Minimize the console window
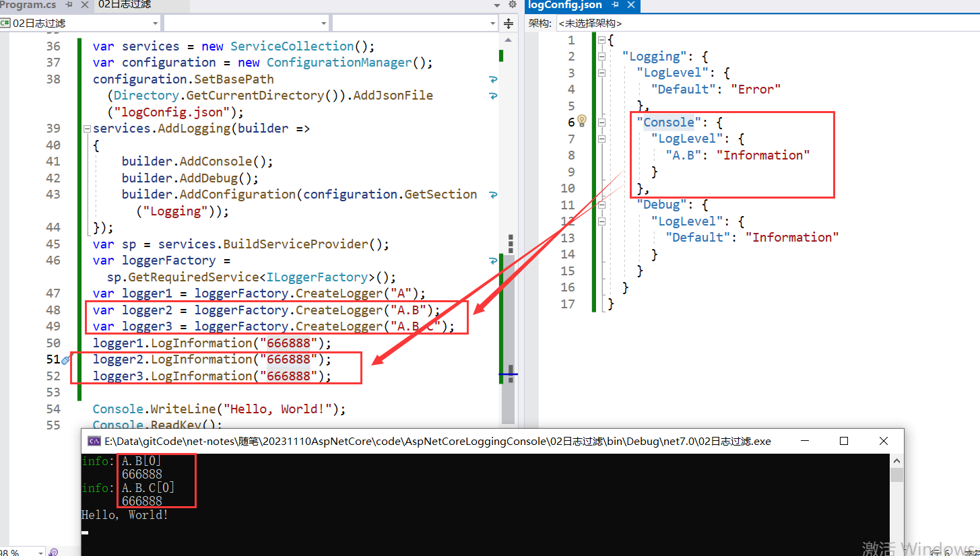Screen dimensions: 980x556 (x=804, y=442)
